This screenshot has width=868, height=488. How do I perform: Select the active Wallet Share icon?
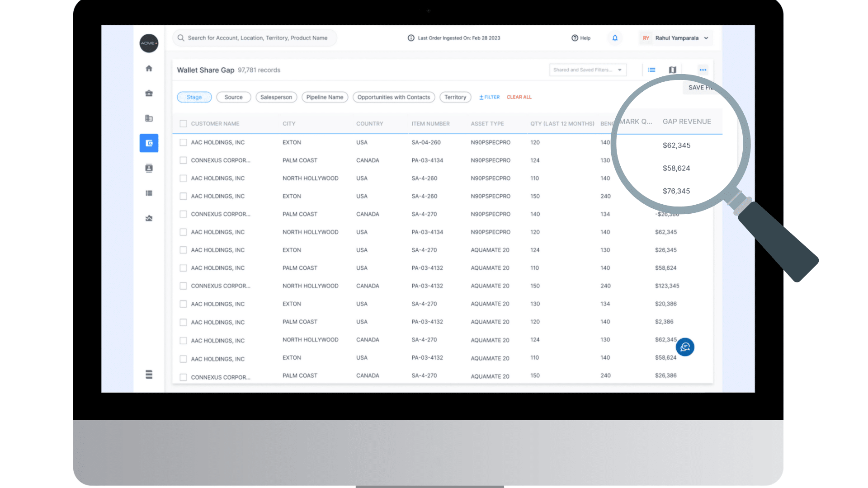(x=149, y=143)
